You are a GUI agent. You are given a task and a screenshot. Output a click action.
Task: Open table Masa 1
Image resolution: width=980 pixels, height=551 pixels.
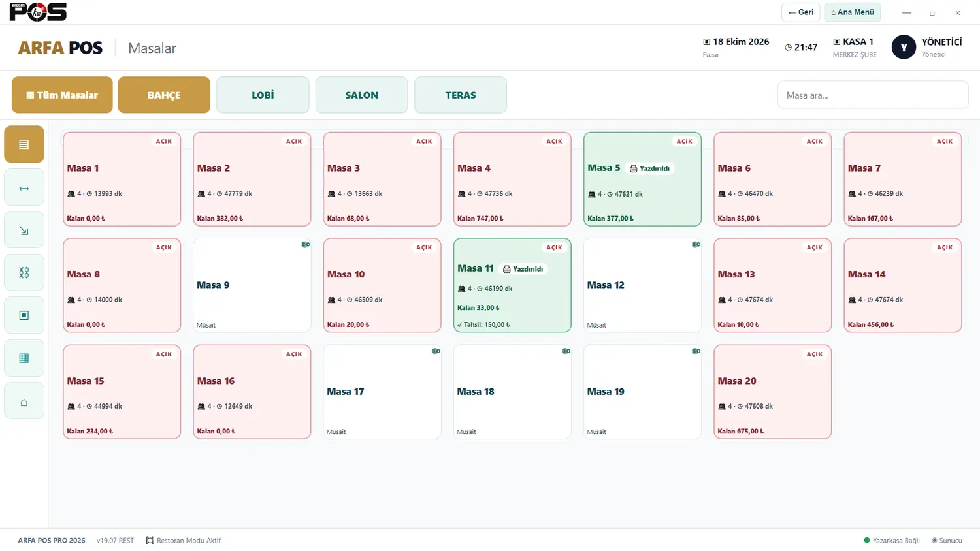click(122, 180)
